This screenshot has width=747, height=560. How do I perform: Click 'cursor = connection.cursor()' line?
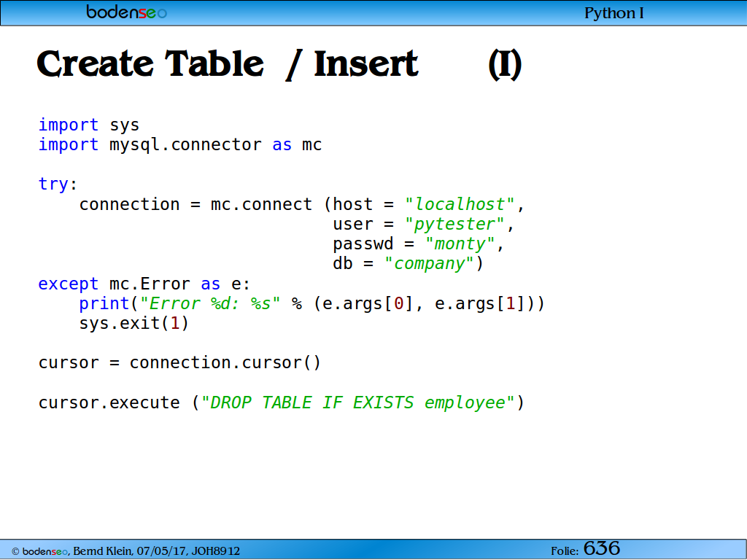[x=179, y=363]
